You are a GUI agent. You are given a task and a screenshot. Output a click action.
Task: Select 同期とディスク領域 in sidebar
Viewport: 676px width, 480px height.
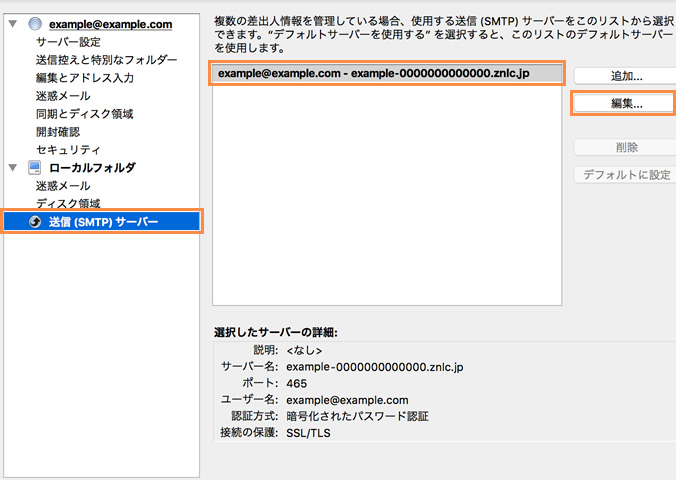tap(84, 114)
